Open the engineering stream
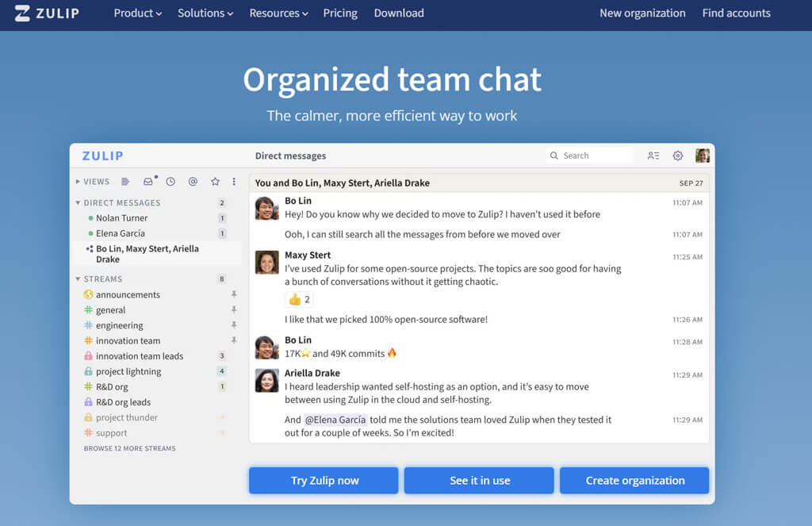The image size is (812, 526). pyautogui.click(x=119, y=325)
